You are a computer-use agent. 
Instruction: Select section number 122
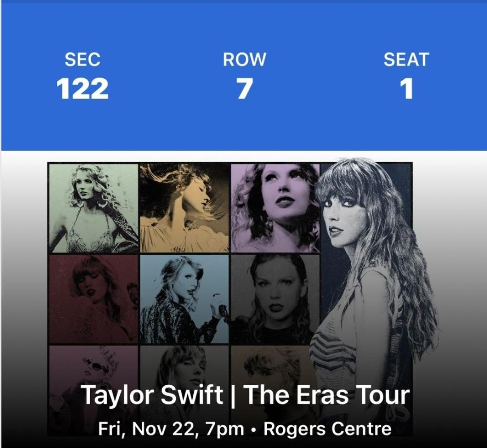pos(83,88)
